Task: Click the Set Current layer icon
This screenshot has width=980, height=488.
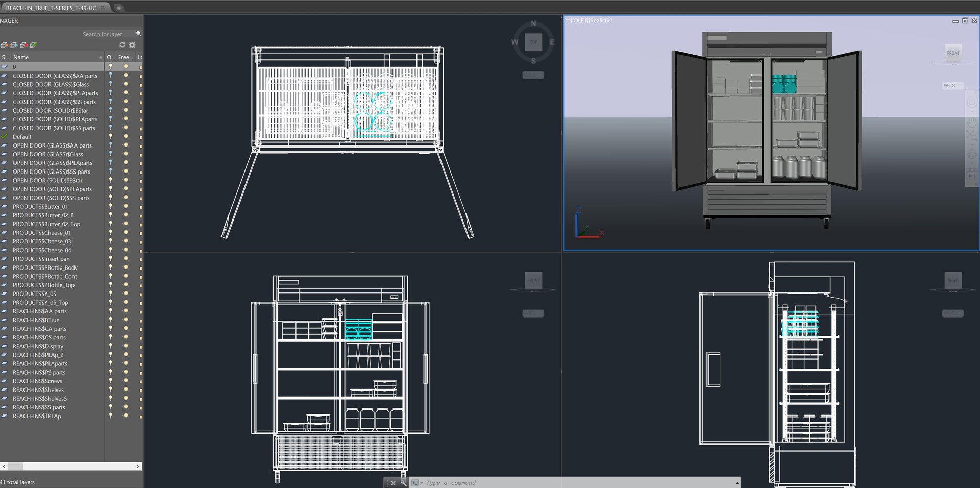Action: (x=33, y=45)
